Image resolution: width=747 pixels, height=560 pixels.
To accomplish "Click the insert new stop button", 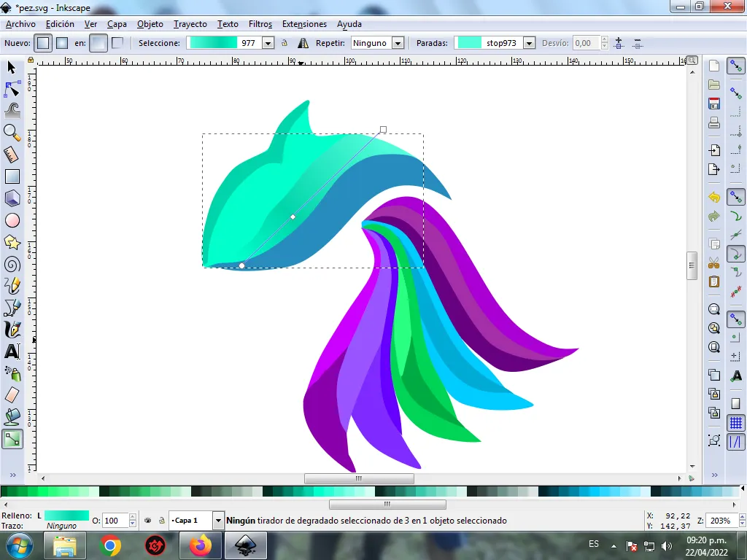I will [619, 43].
